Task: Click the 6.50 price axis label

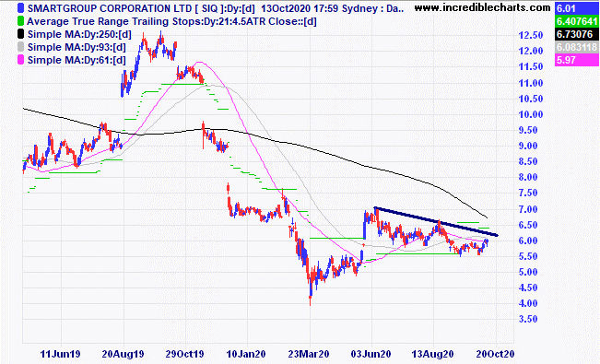Action: [528, 225]
